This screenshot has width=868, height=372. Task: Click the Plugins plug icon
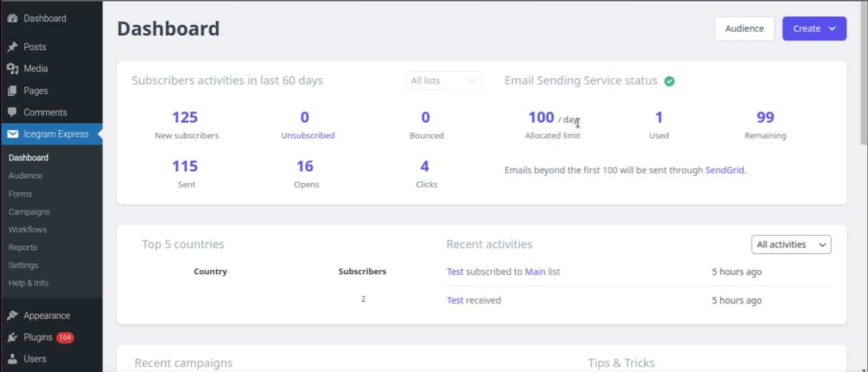pos(12,337)
